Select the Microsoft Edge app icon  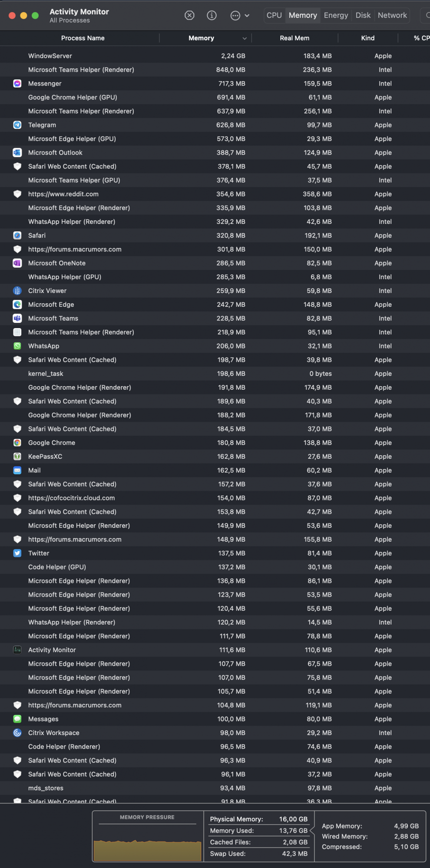pyautogui.click(x=17, y=305)
